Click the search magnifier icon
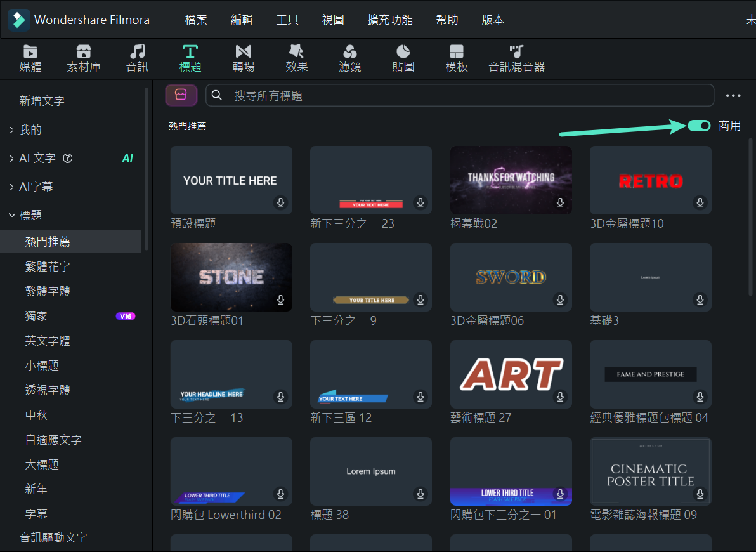 (x=217, y=95)
